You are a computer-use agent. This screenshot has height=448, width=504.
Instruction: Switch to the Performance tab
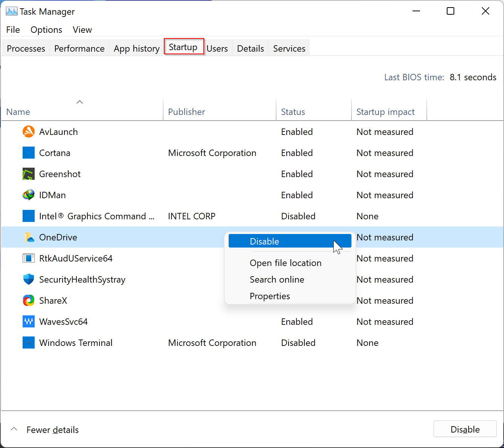click(79, 48)
